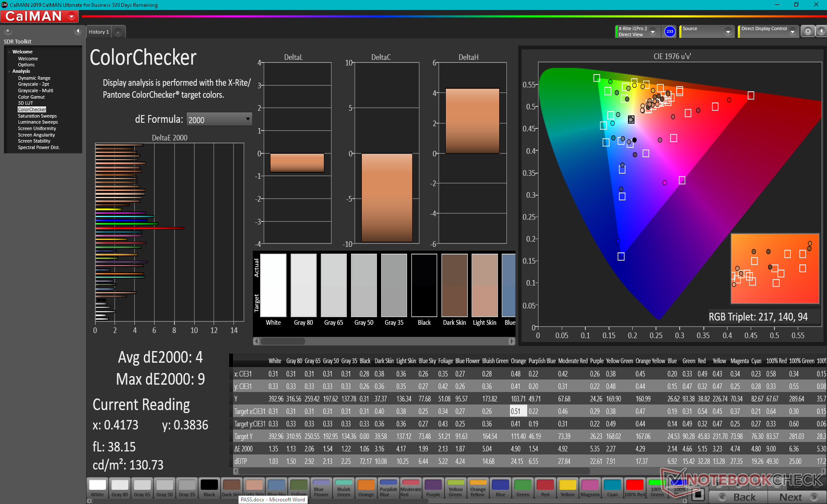Viewport: 827px width, 504px height.
Task: Click the DeltaE 2000 bar chart
Action: coord(169,232)
